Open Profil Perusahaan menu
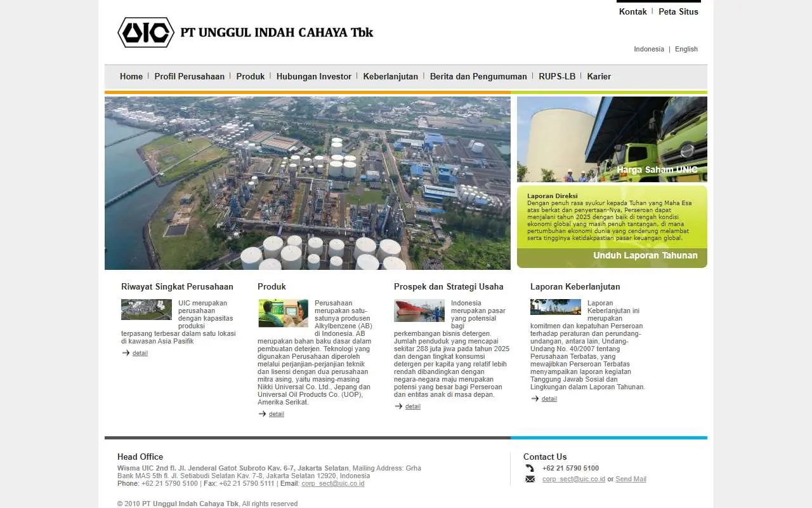This screenshot has height=508, width=812. [190, 76]
